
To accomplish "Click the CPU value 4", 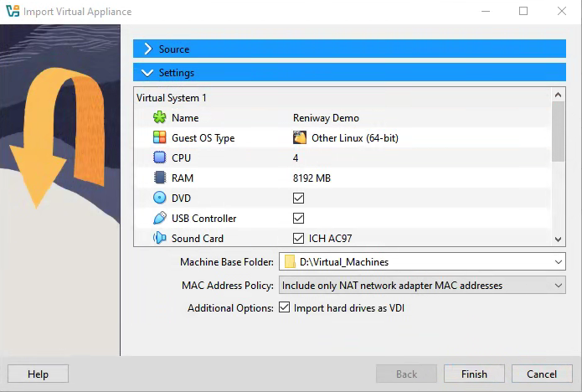I will 296,158.
